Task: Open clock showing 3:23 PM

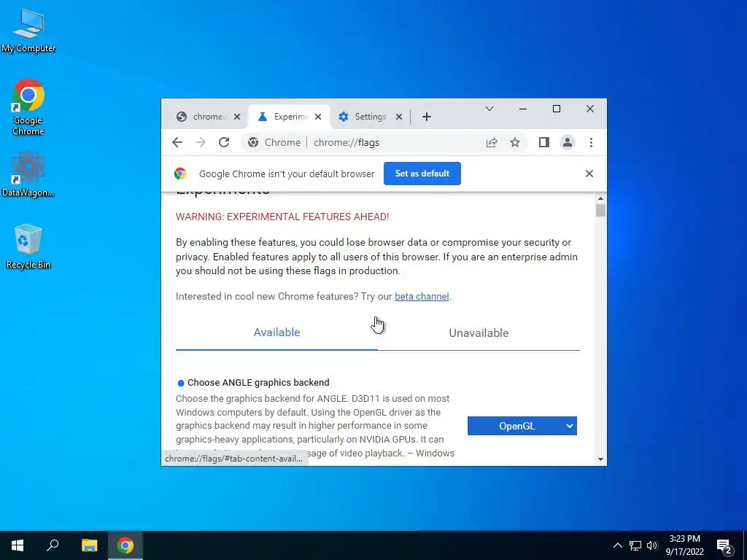Action: pos(684,545)
